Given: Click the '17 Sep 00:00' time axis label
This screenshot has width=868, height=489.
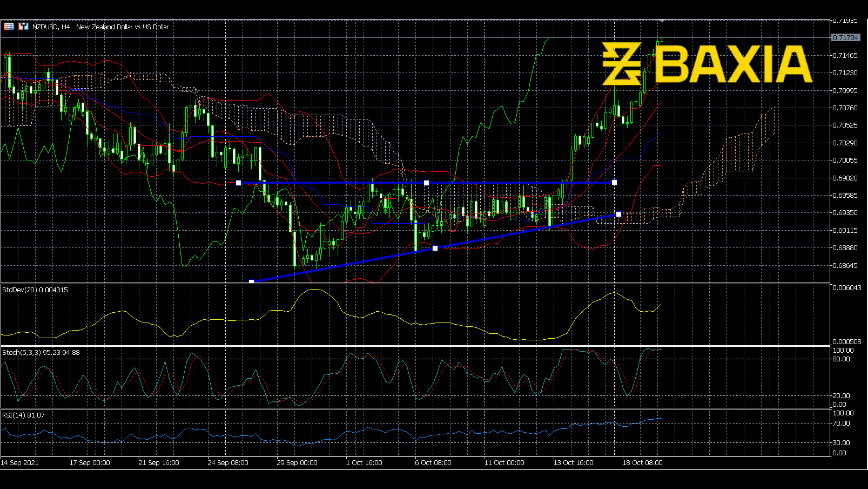Looking at the screenshot, I should click(90, 463).
